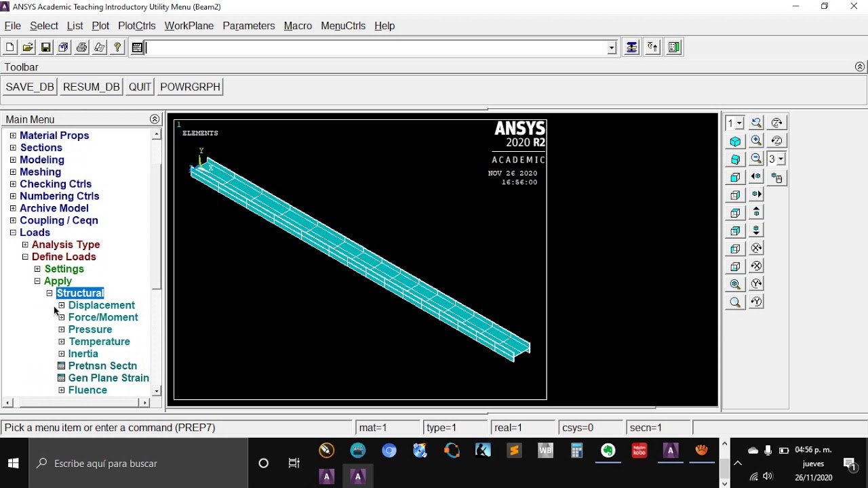Viewport: 868px width, 488px height.
Task: Click the Main Menu horizontal scrollbar right arrow
Action: pos(144,403)
